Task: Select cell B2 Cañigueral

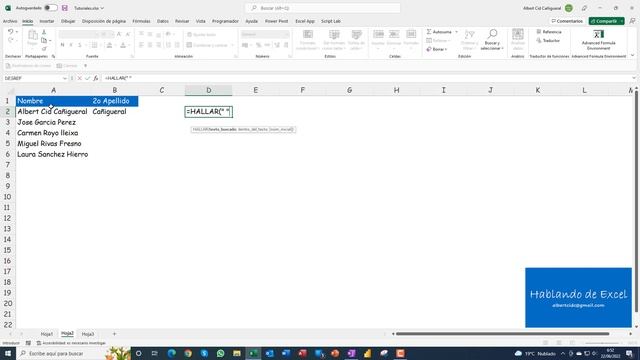Action: pyautogui.click(x=115, y=111)
